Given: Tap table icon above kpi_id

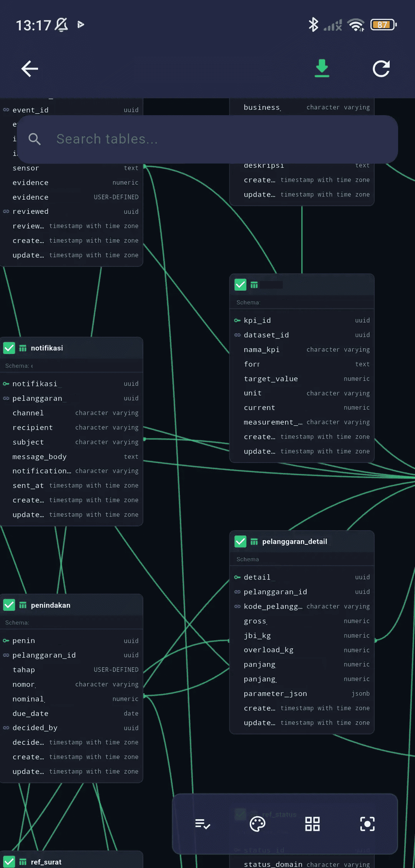Looking at the screenshot, I should [254, 285].
